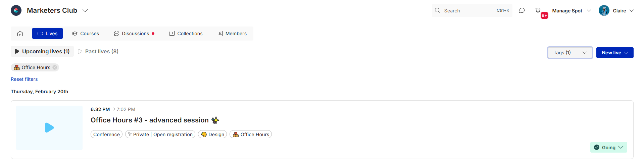The width and height of the screenshot is (644, 163).
Task: Open the chat messages icon
Action: 522,11
